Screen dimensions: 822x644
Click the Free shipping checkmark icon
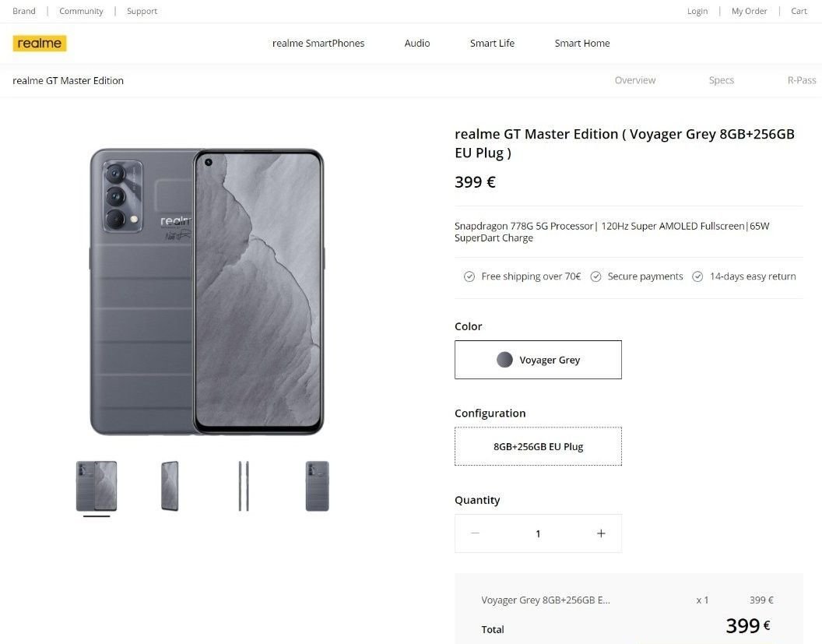(x=469, y=276)
